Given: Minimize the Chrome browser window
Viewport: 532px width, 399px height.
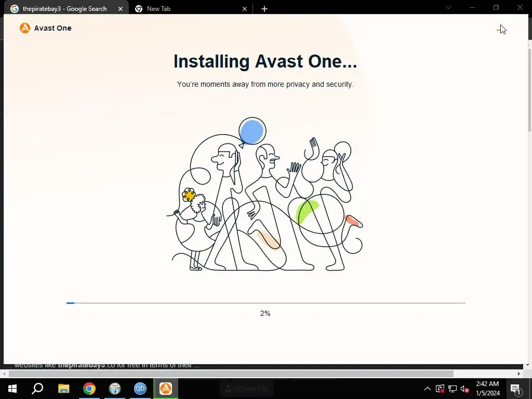Looking at the screenshot, I should click(x=472, y=7).
